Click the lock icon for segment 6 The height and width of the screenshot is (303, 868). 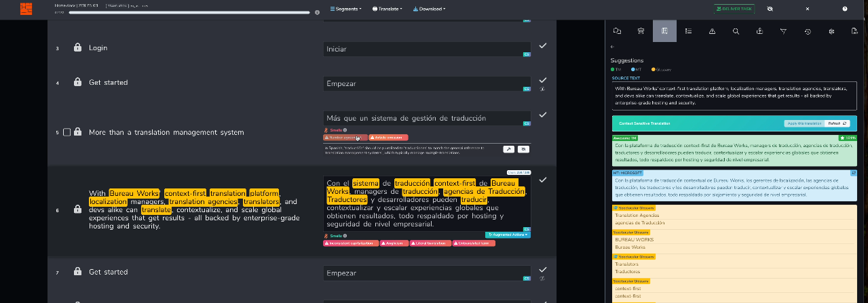(77, 209)
